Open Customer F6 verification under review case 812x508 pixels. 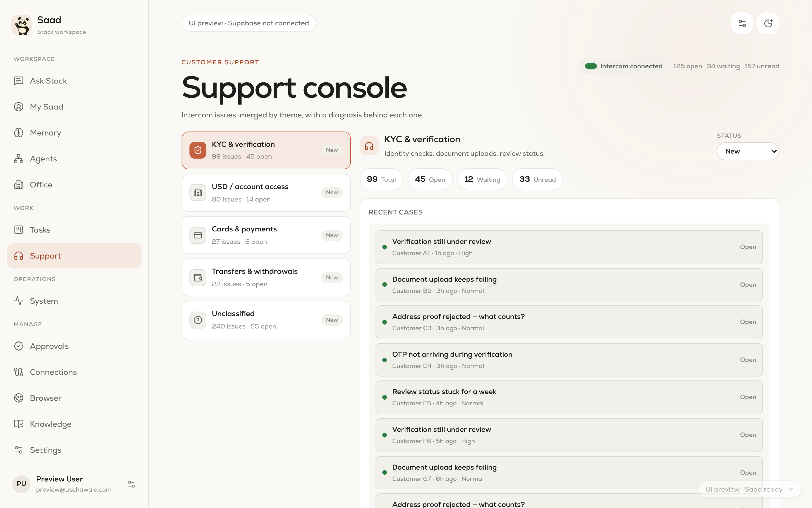[x=569, y=435]
